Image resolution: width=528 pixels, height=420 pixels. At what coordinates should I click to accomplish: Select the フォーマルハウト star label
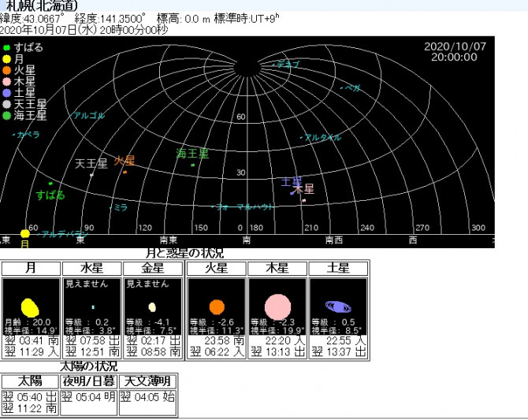click(245, 206)
